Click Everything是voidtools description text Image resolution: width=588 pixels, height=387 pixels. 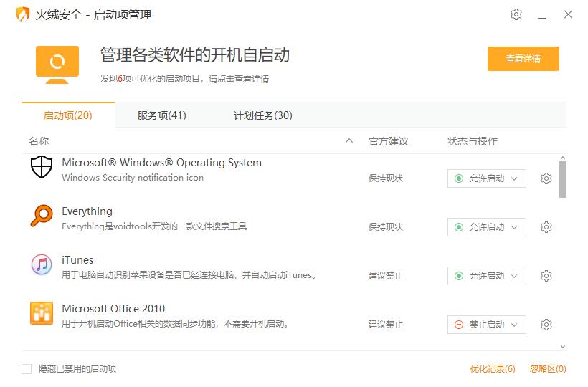click(x=154, y=226)
